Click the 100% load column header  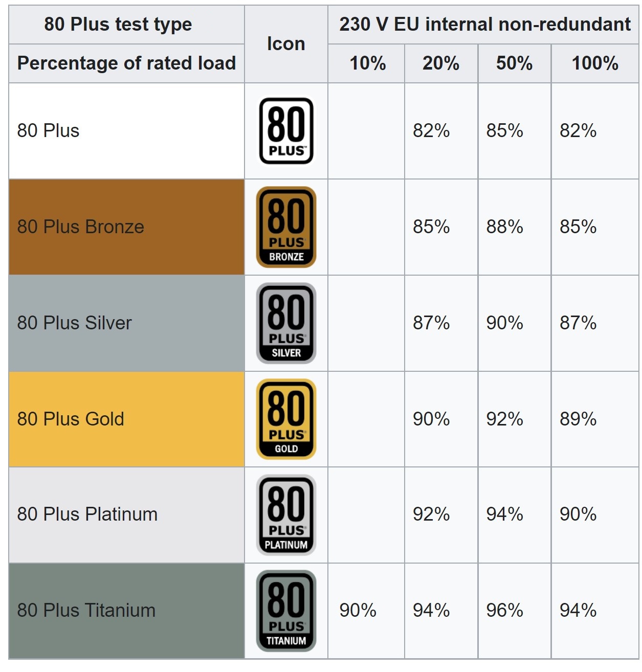pos(594,63)
